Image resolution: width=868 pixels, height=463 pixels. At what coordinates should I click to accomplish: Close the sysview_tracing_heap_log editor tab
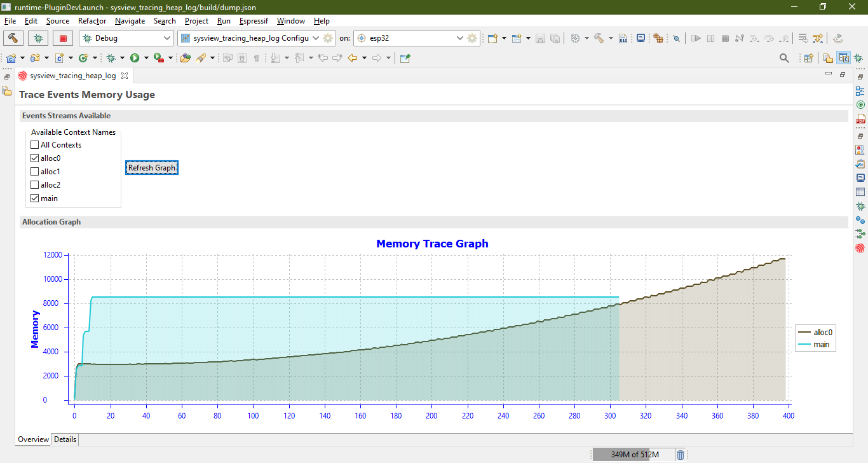point(125,76)
